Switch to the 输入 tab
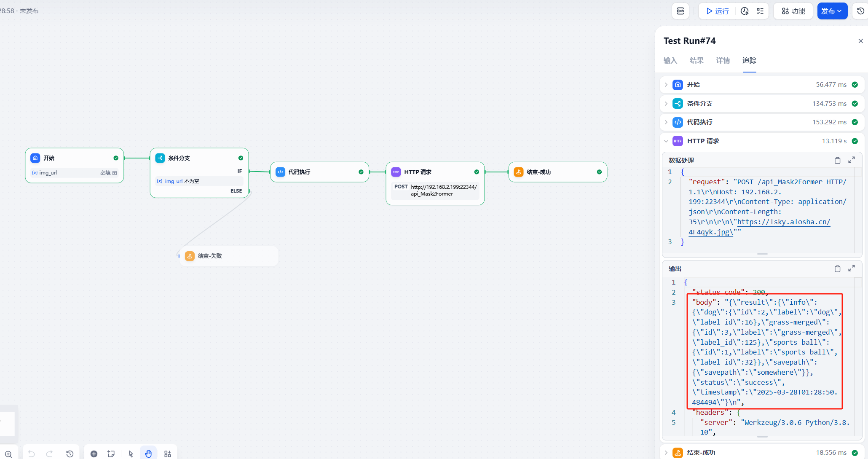 click(x=670, y=60)
